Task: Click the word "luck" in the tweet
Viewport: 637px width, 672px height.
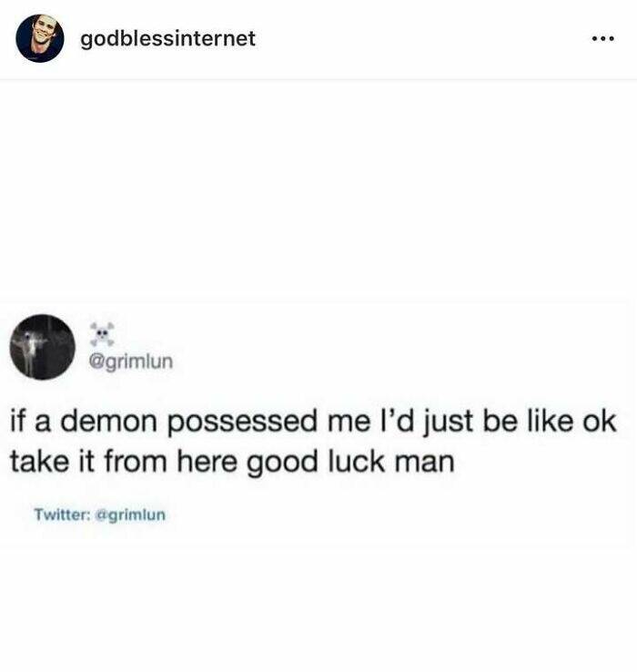Action: click(x=357, y=462)
